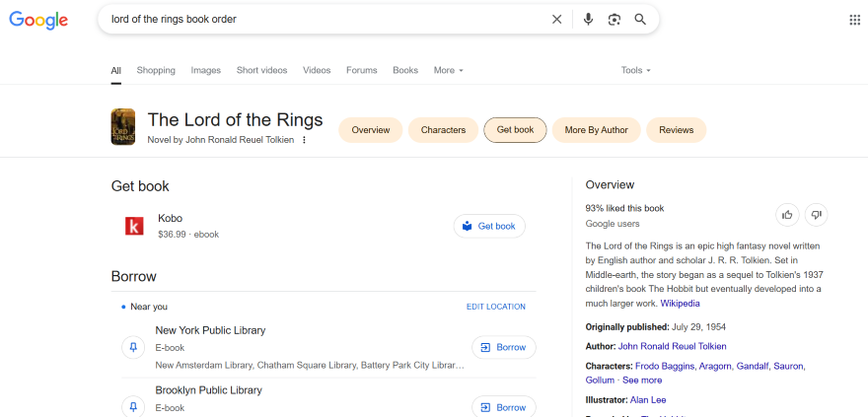Like the book with thumbs up icon
This screenshot has width=868, height=417.
tap(787, 215)
